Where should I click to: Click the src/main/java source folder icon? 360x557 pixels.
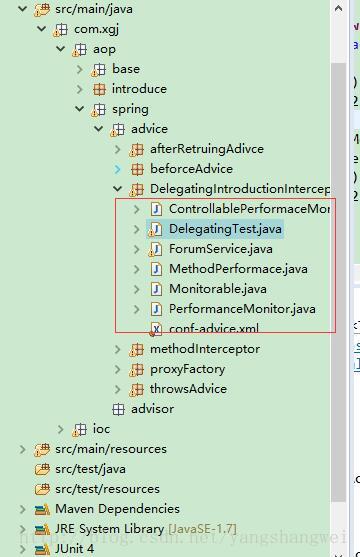[x=42, y=10]
